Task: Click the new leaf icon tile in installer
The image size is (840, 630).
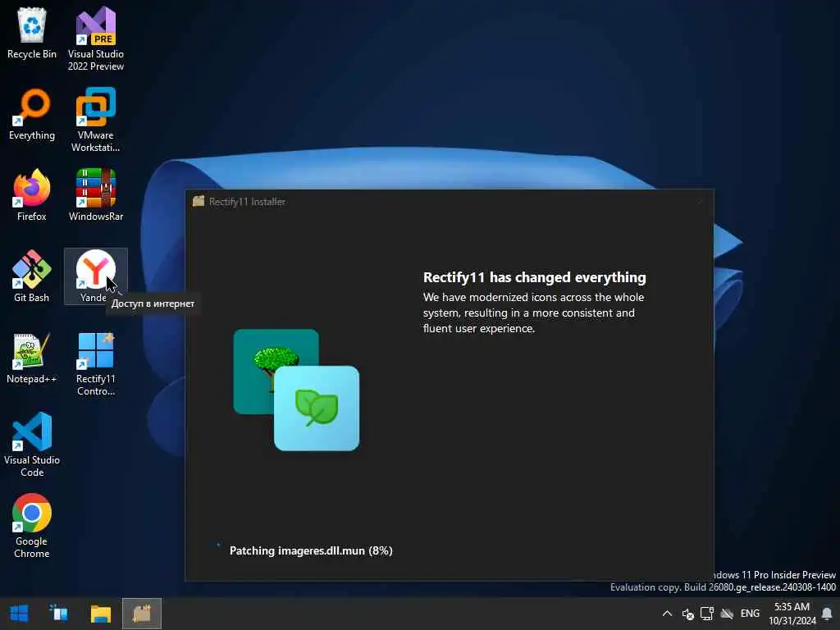Action: [x=317, y=409]
